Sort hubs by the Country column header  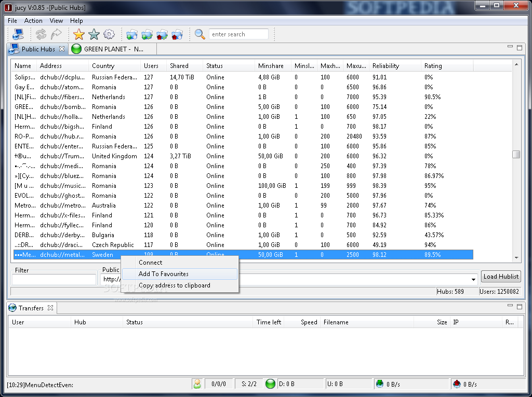click(x=114, y=66)
